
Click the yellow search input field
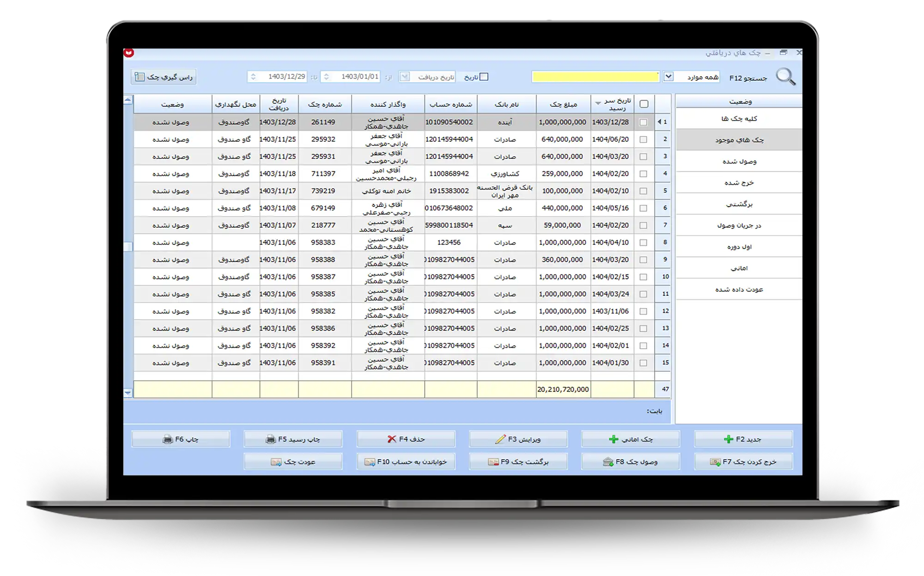595,77
